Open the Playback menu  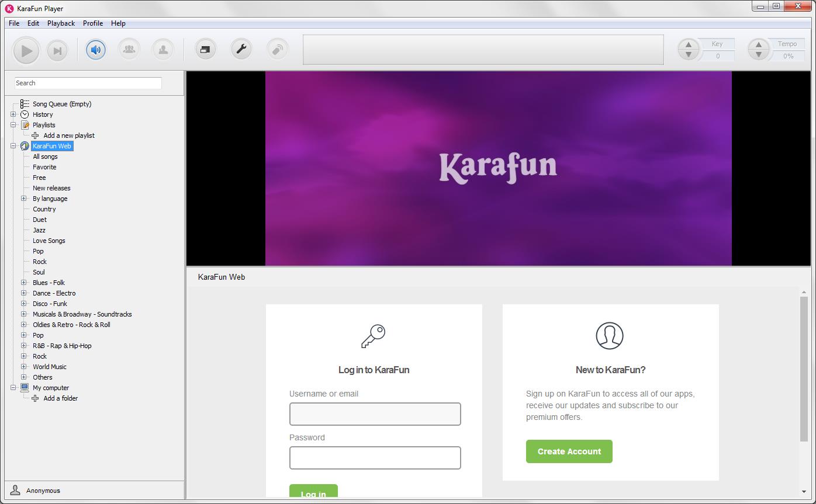click(x=60, y=23)
